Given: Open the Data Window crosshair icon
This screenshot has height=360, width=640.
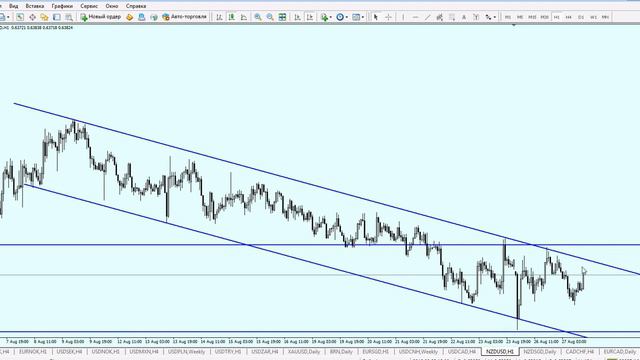Looking at the screenshot, I should pos(32,17).
